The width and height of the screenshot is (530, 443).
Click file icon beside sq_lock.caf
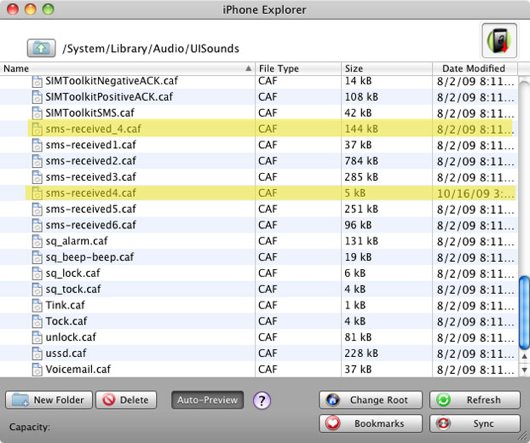click(37, 273)
